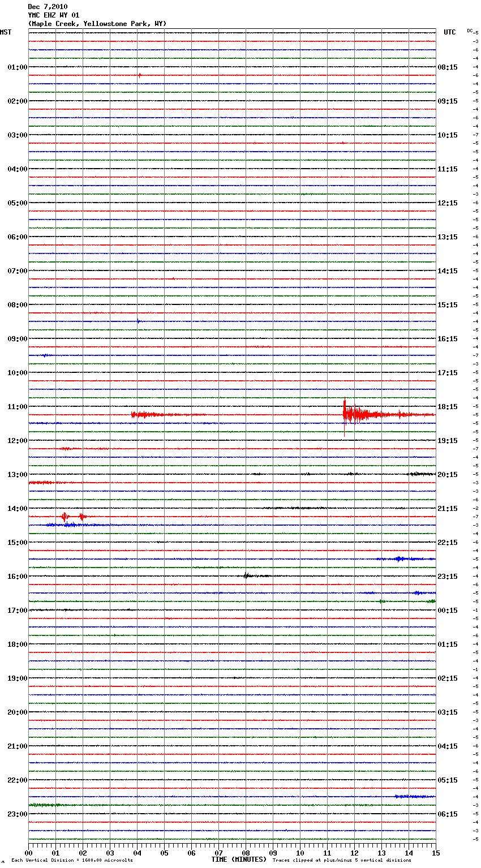Click the '21:15' UTC time label
Viewport: 481px width, 868px height.
coord(448,509)
